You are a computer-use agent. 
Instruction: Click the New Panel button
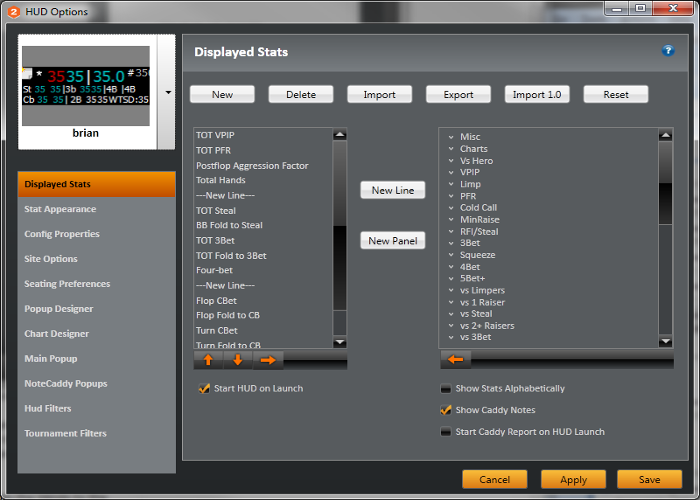pos(393,241)
